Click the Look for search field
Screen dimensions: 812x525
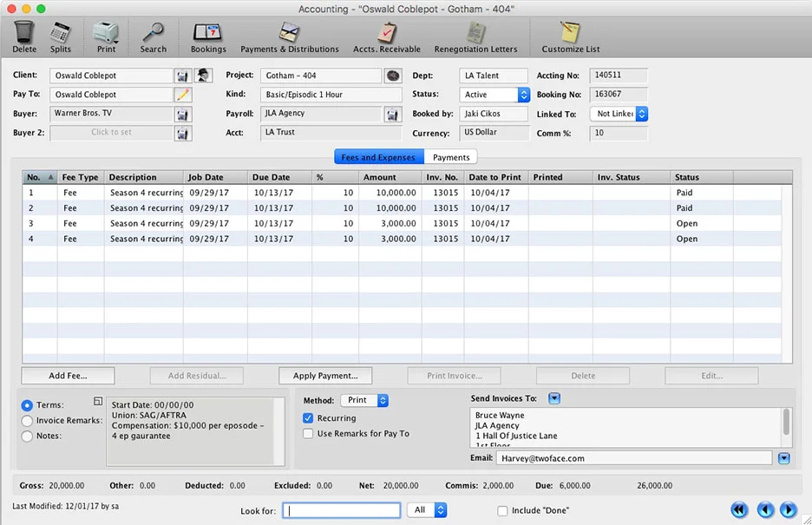point(342,510)
